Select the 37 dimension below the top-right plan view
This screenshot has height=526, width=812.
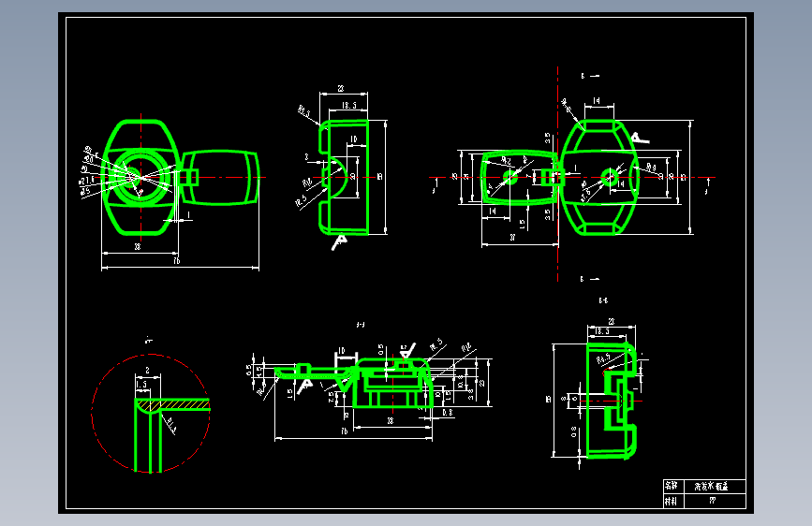tap(512, 238)
